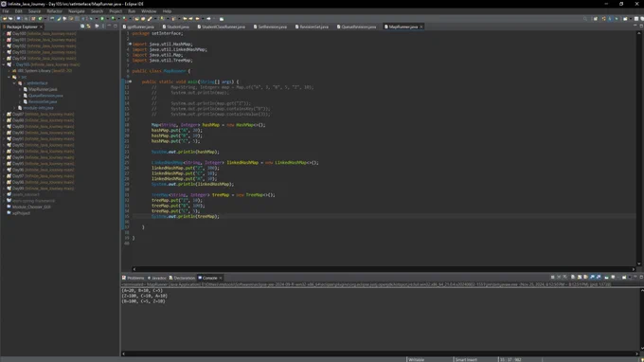Click the pencil-shaped icon in main toolbar
Image resolution: width=644 pixels, height=362 pixels.
coord(150,19)
